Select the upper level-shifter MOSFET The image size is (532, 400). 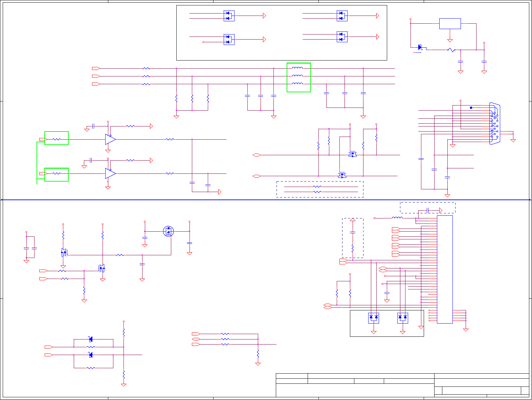click(x=353, y=154)
